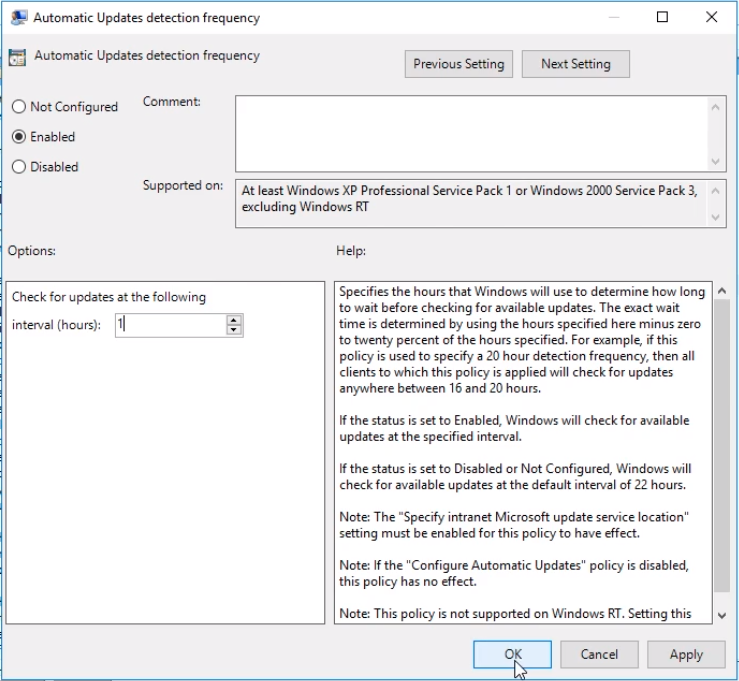Screen dimensions: 739x681
Task: Click Supported on box scroll up arrow
Action: pos(715,191)
